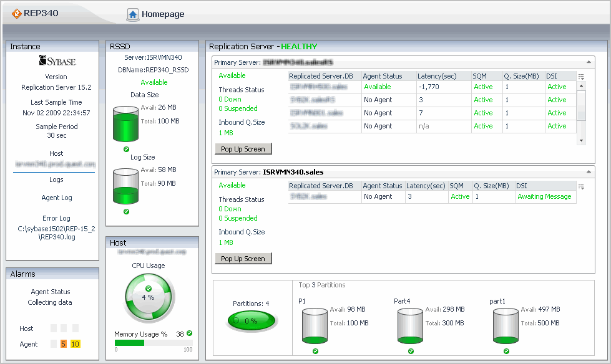Click the Memory Usage progress bar
611x364 pixels.
point(153,343)
